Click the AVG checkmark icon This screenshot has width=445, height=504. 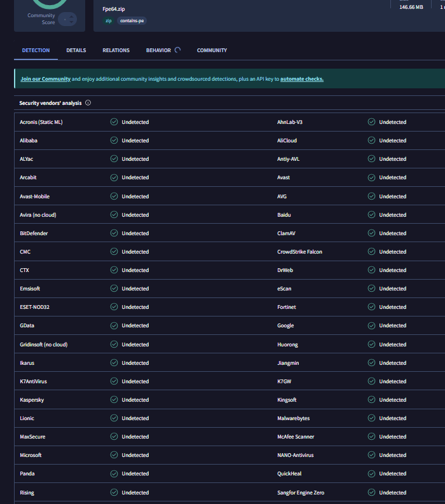point(372,196)
